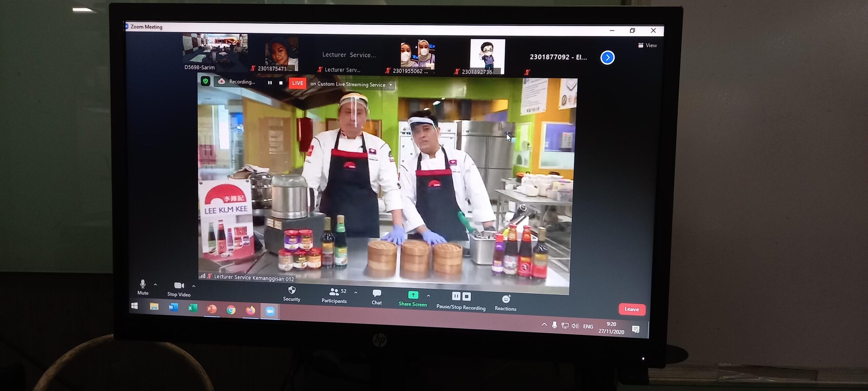Expand video options arrow beside Stop Video

194,286
